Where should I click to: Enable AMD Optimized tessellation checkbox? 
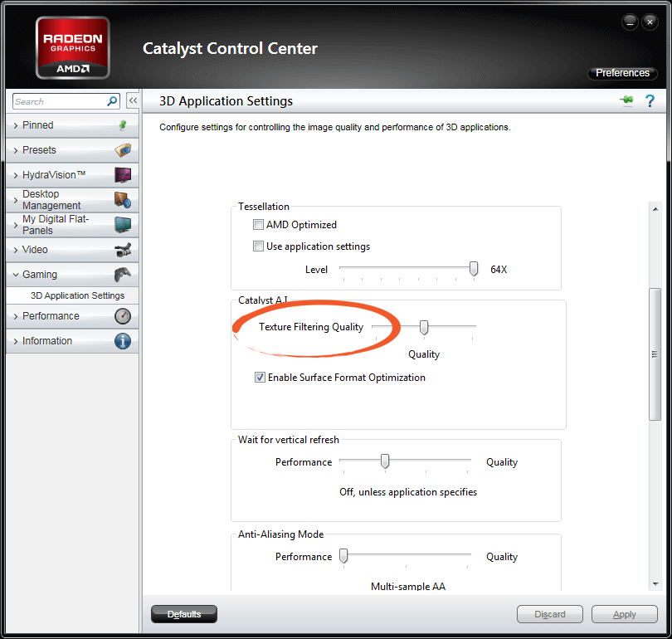[x=258, y=225]
